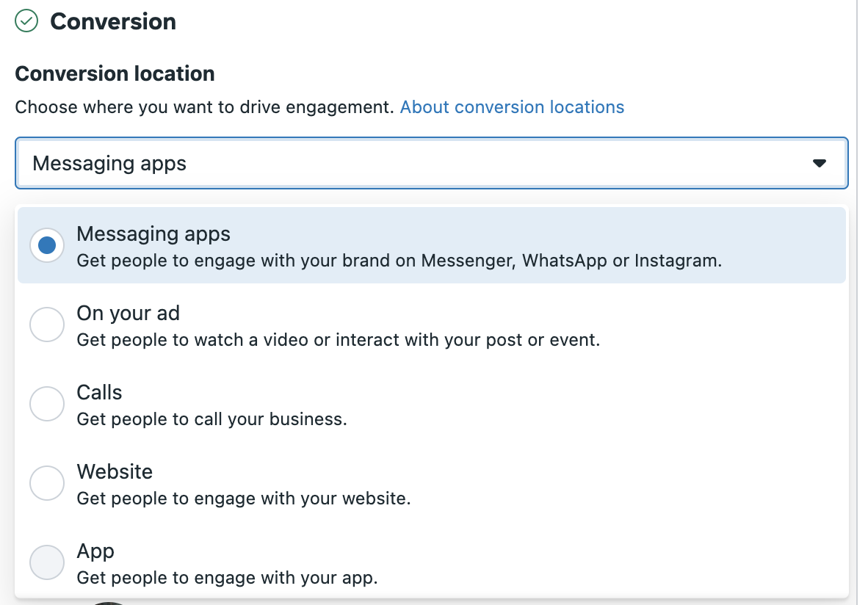
Task: Choose the App option title in the list
Action: [x=95, y=551]
